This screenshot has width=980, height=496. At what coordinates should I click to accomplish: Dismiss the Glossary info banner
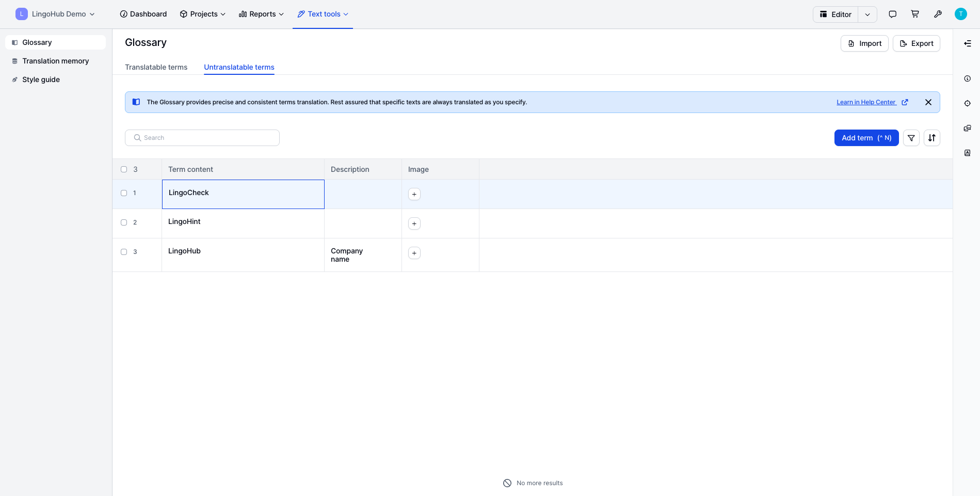(928, 102)
